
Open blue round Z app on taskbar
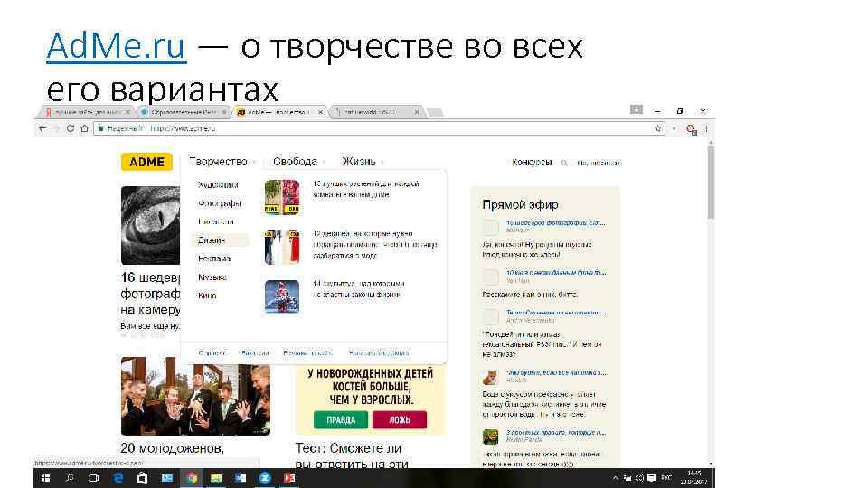265,478
